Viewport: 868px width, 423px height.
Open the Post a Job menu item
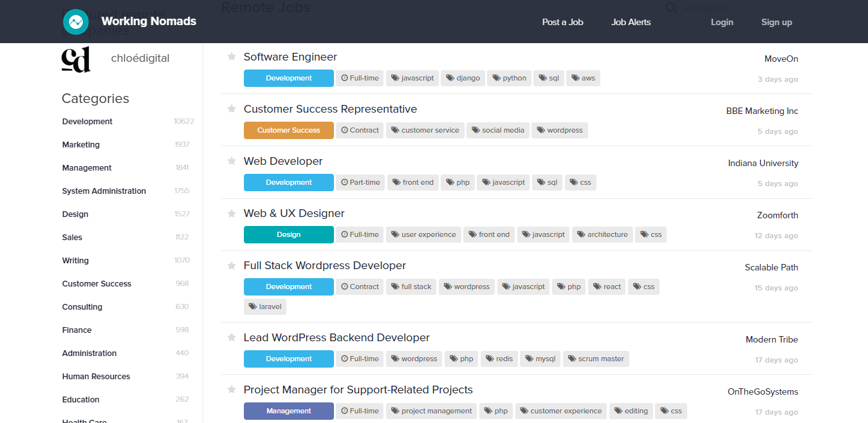pyautogui.click(x=562, y=21)
